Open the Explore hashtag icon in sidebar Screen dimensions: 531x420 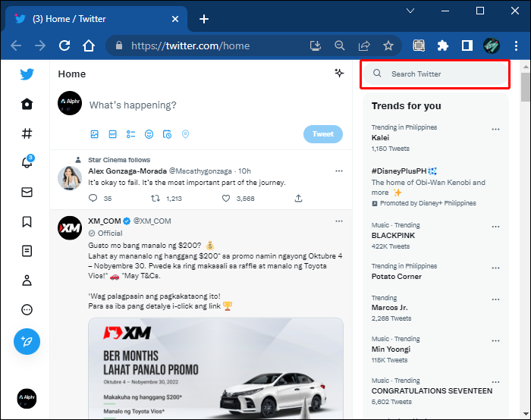(27, 133)
